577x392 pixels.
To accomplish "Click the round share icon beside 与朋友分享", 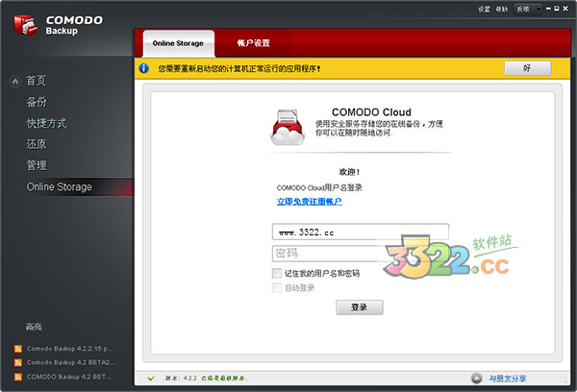I will click(477, 378).
